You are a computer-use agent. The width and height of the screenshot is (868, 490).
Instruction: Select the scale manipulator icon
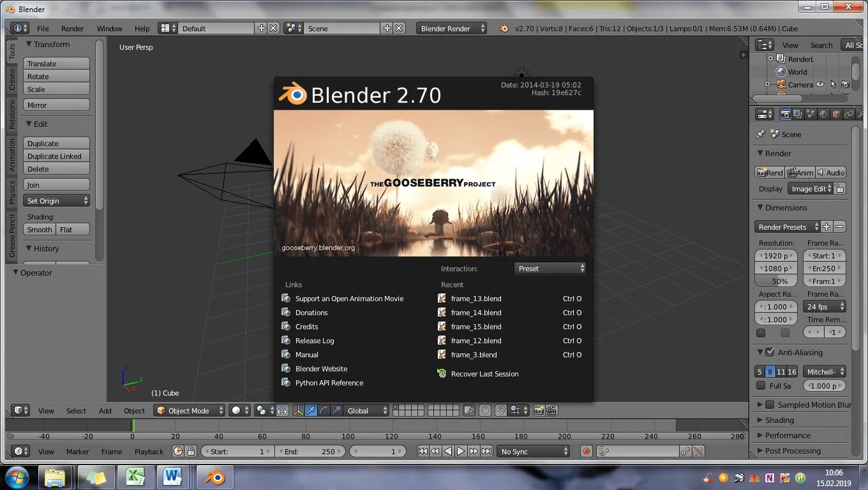point(336,410)
